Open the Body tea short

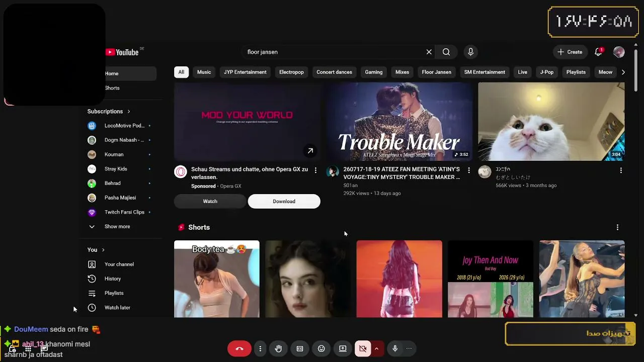217,279
